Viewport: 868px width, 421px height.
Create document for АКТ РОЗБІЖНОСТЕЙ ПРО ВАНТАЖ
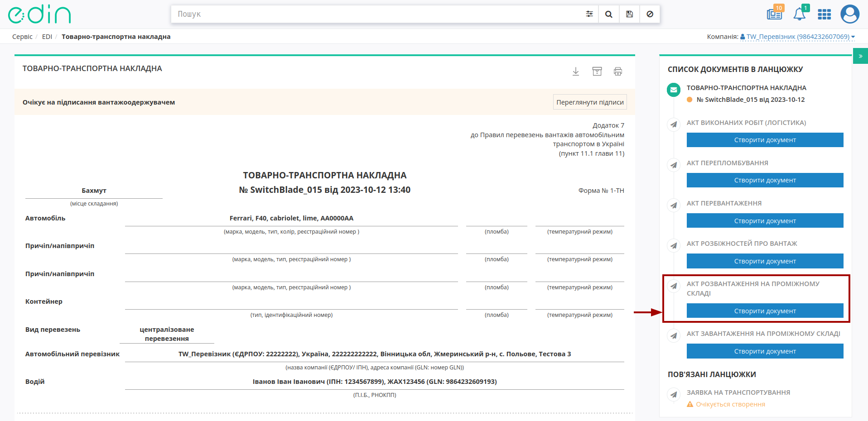tap(765, 261)
